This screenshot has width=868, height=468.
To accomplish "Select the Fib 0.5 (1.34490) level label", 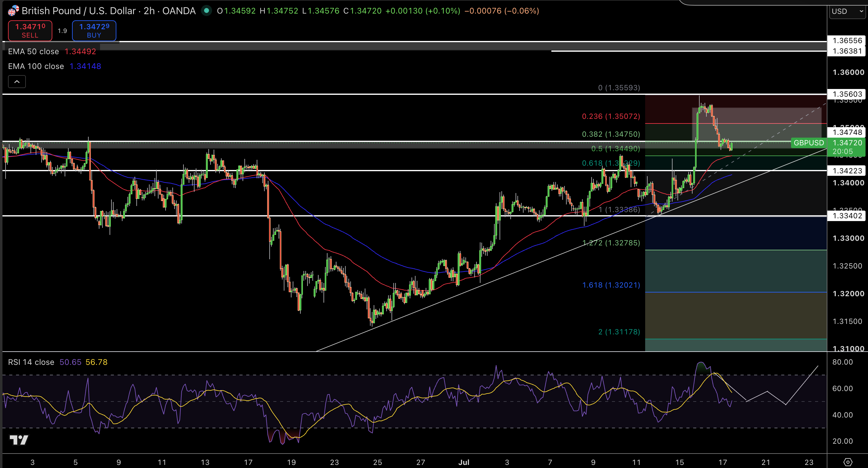I will tap(616, 149).
